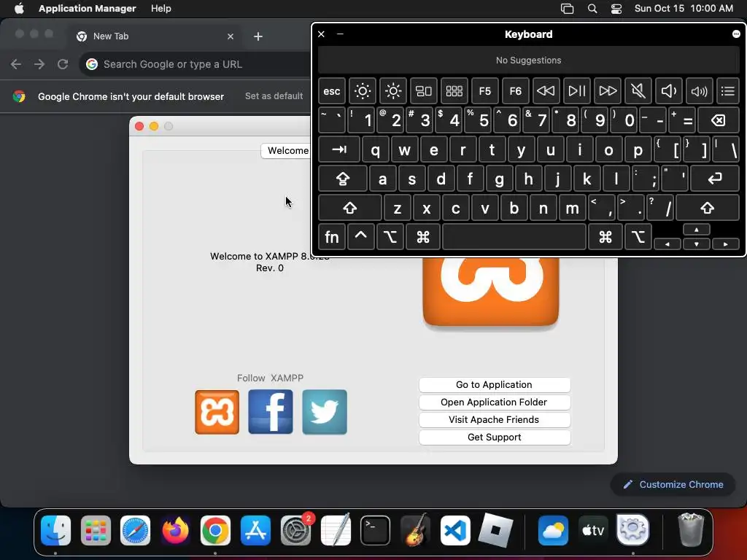The width and height of the screenshot is (747, 560).
Task: Click the mute volume key
Action: point(638,91)
